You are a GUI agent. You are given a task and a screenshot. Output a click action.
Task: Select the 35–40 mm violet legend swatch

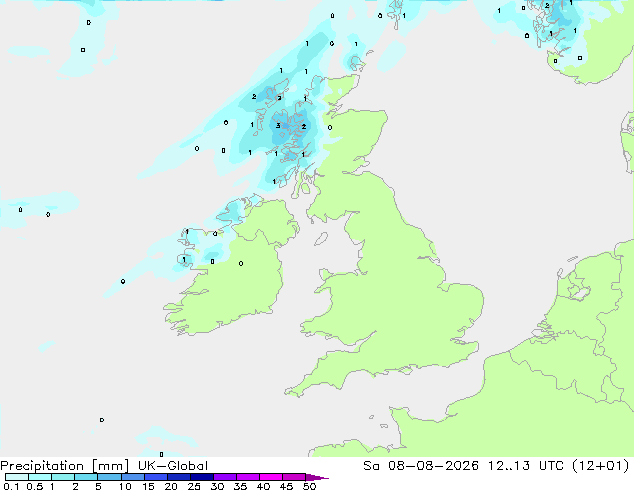pos(247,477)
